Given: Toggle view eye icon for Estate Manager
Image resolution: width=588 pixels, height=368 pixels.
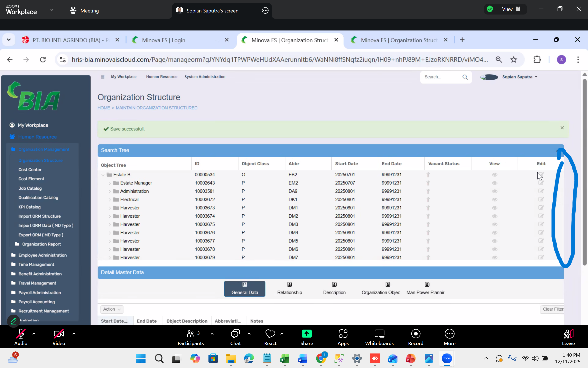Looking at the screenshot, I should click(x=494, y=183).
